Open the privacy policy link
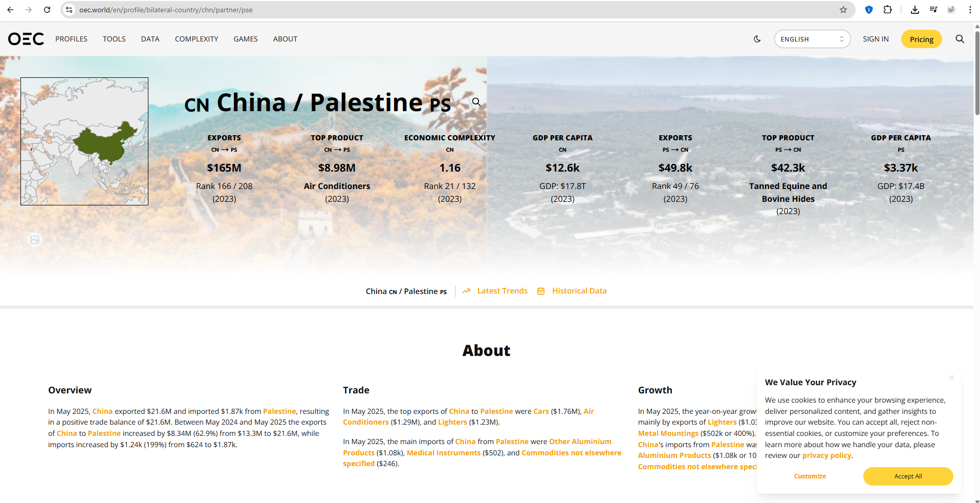The height and width of the screenshot is (503, 980). pyautogui.click(x=826, y=455)
